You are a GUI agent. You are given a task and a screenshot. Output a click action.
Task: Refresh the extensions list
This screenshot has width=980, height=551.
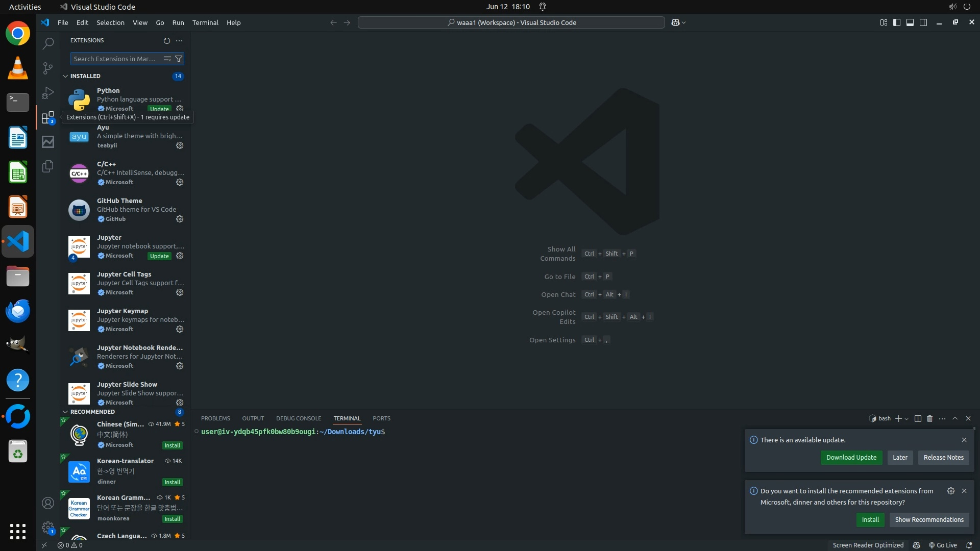166,41
